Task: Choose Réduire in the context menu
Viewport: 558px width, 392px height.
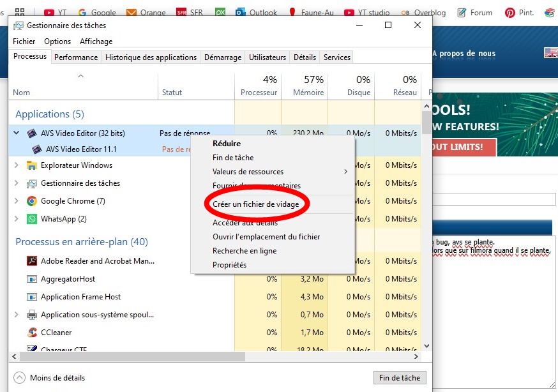Action: click(x=273, y=144)
